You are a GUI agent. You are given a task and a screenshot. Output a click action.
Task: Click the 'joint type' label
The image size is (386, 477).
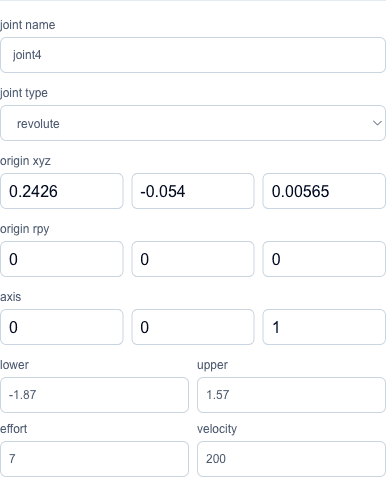pyautogui.click(x=24, y=93)
